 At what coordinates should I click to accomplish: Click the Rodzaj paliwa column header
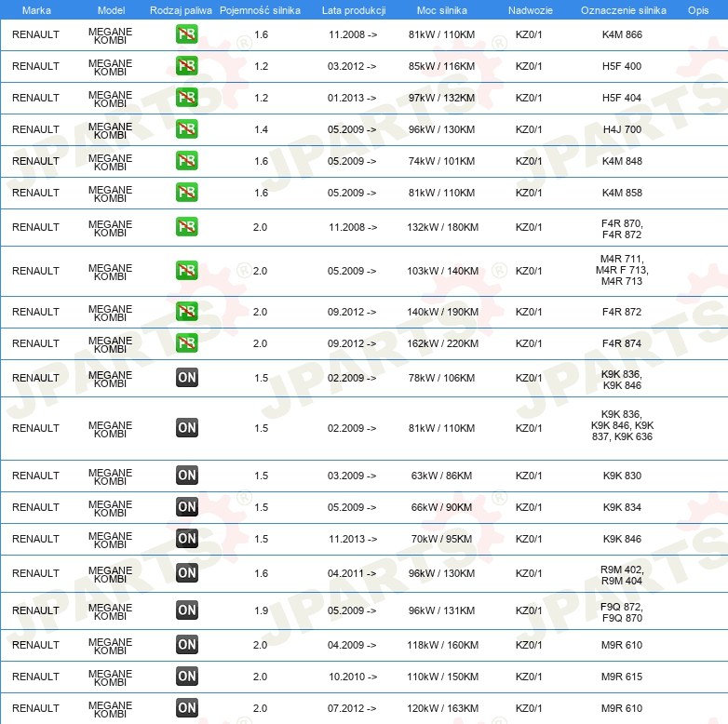tap(181, 10)
